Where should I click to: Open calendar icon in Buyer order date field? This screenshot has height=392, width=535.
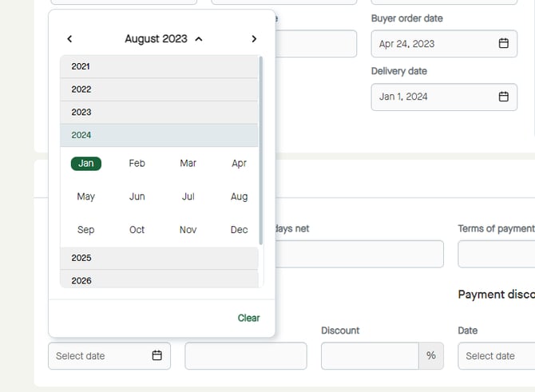(504, 43)
